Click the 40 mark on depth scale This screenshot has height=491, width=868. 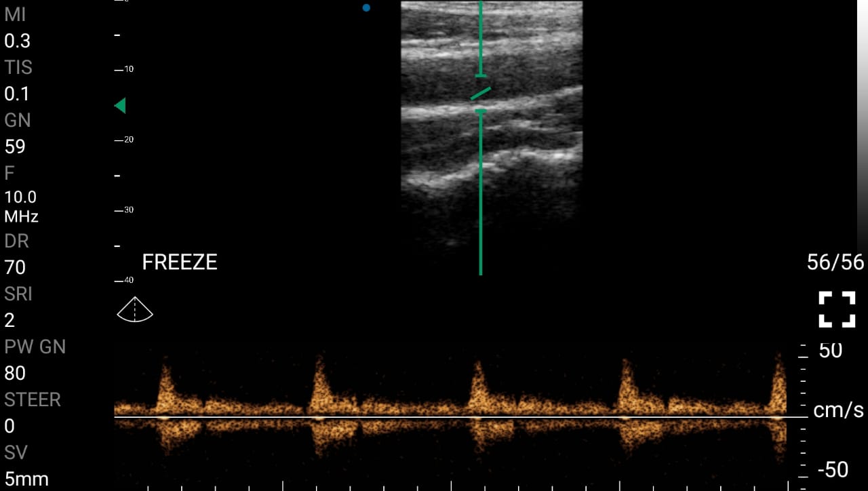128,280
